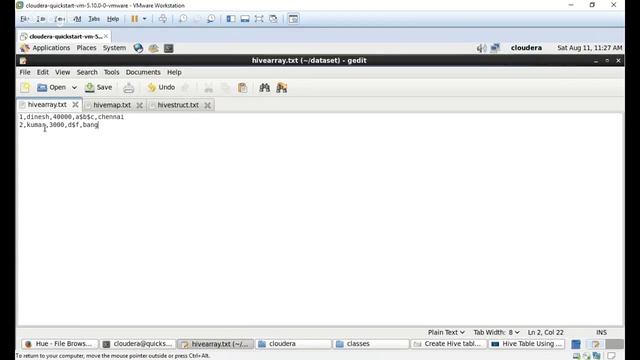Undo the last edit
Viewport: 640px width, 360px height.
161,87
